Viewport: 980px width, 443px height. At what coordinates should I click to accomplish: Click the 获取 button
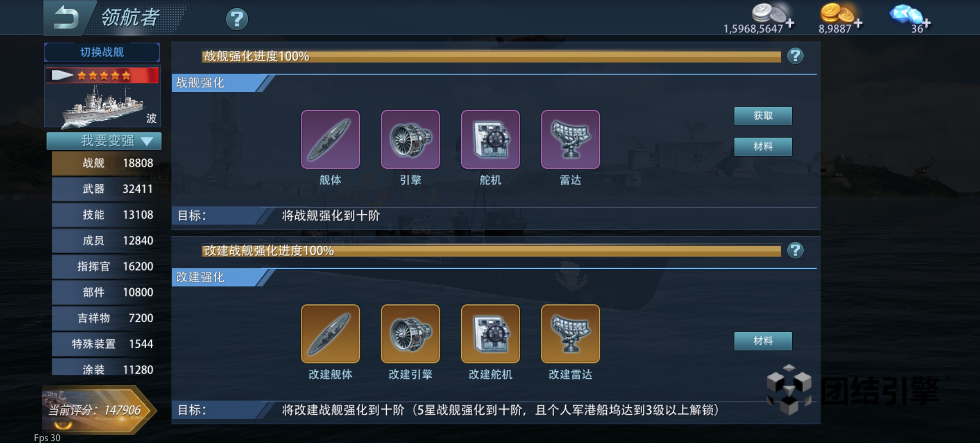tap(763, 115)
